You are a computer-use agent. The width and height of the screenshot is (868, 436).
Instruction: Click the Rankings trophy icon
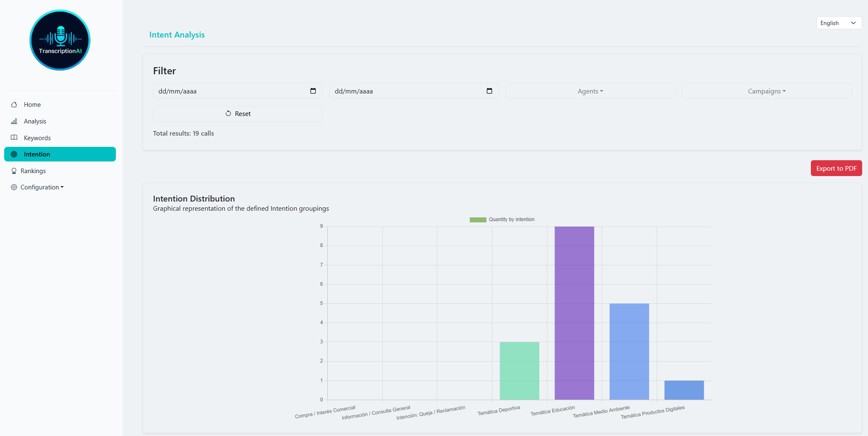14,171
